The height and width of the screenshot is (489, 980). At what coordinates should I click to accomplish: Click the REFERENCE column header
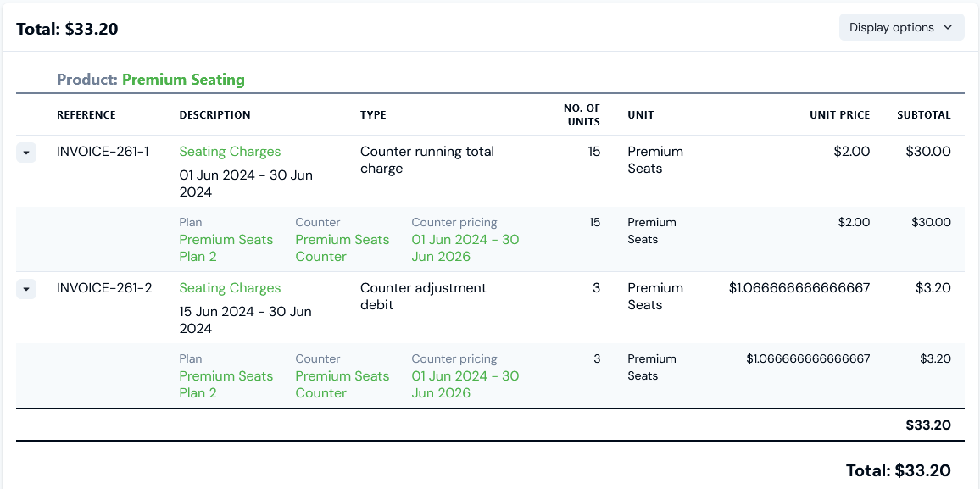click(86, 115)
